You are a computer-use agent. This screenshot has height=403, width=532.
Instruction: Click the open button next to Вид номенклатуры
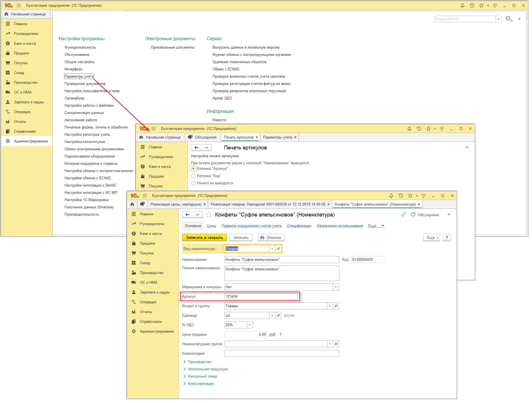coord(278,249)
